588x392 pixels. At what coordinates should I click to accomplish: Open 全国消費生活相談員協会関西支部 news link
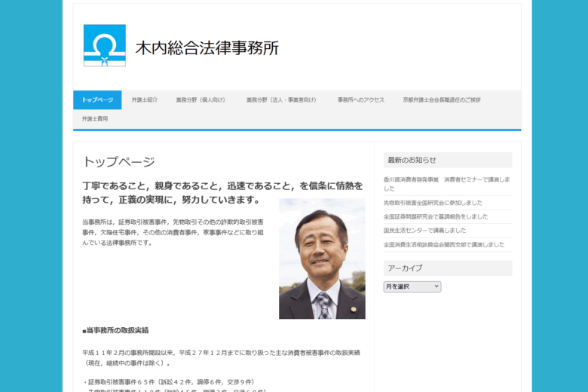click(x=443, y=244)
